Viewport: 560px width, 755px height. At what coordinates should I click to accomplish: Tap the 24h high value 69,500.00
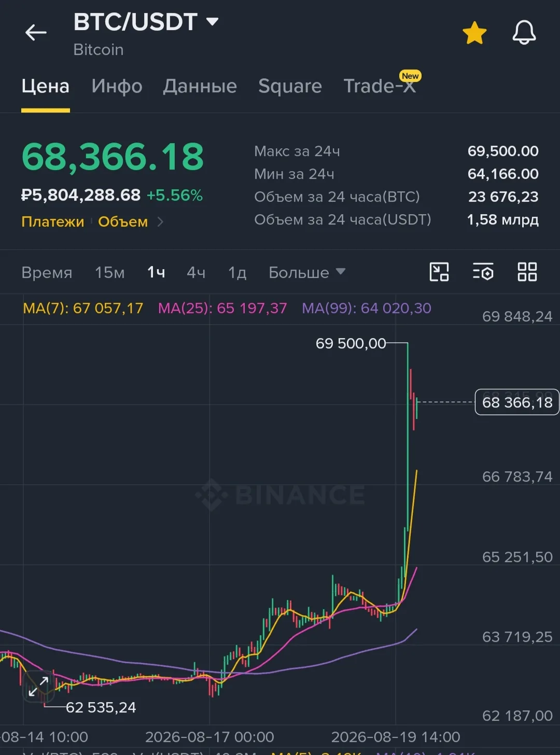pyautogui.click(x=503, y=151)
